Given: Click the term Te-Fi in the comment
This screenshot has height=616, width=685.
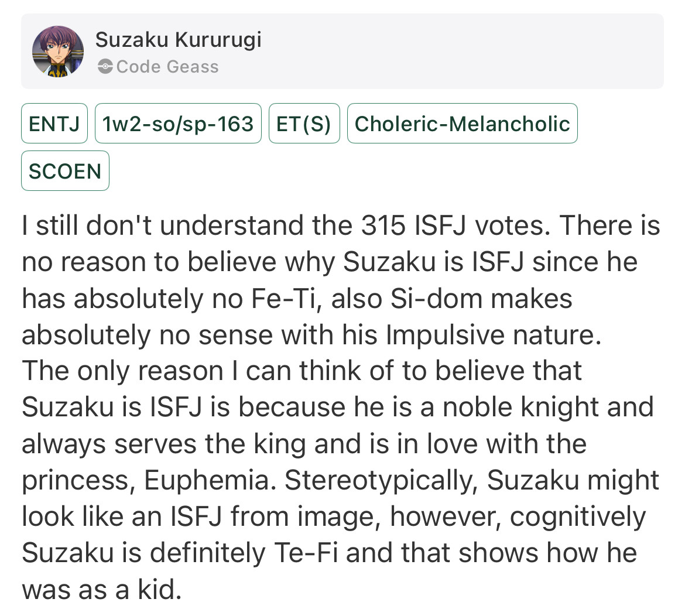Looking at the screenshot, I should point(306,553).
